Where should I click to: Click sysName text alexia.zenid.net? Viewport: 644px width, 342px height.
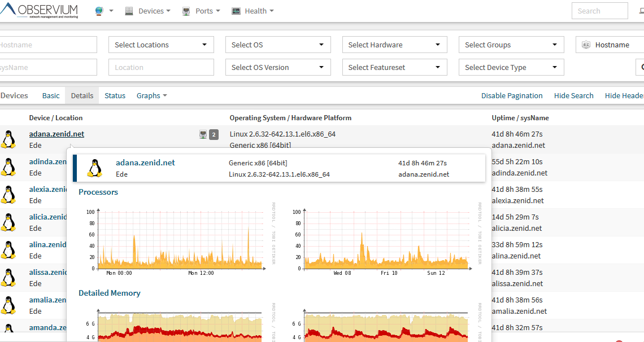[x=517, y=200]
